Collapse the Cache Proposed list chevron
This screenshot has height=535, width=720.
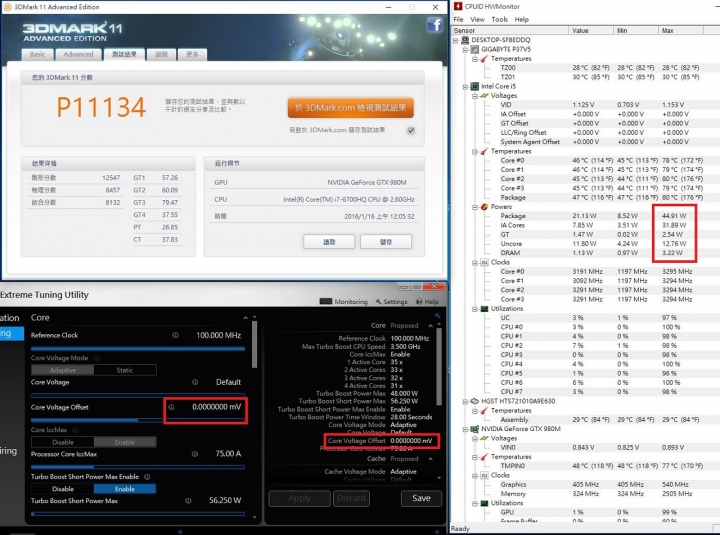[x=430, y=459]
